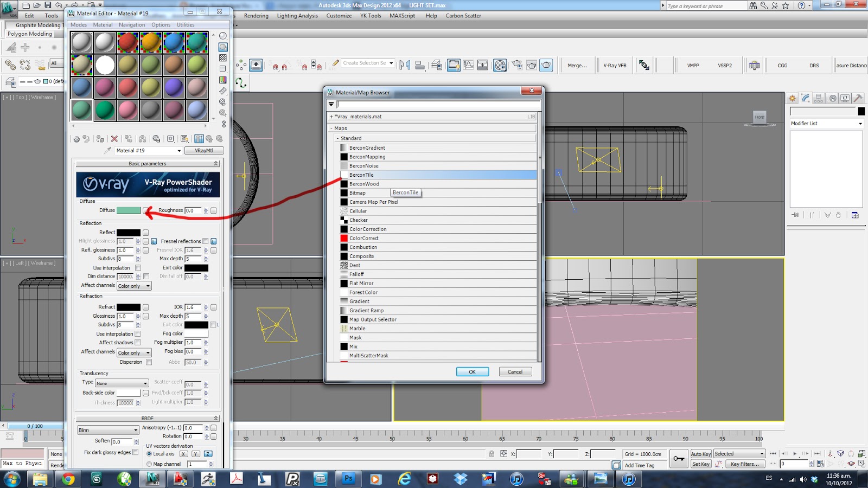The width and height of the screenshot is (868, 488).
Task: Click the Put Material to Scene icon
Action: (x=86, y=139)
